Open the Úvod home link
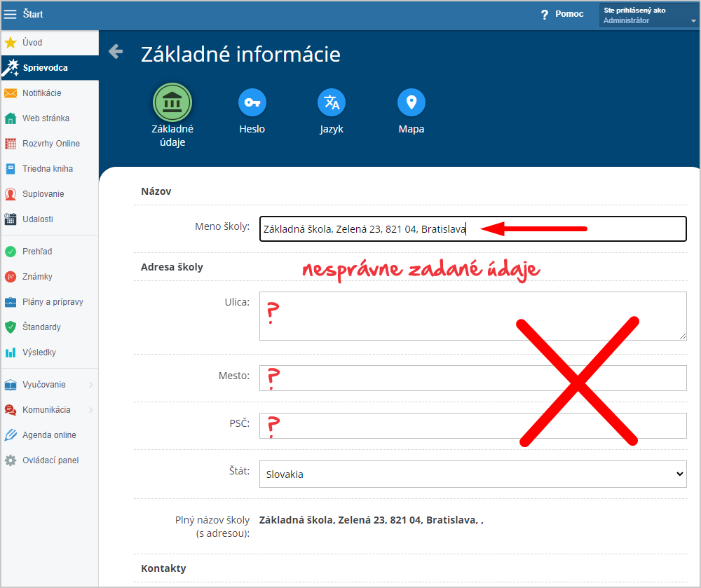The height and width of the screenshot is (588, 701). (x=50, y=43)
